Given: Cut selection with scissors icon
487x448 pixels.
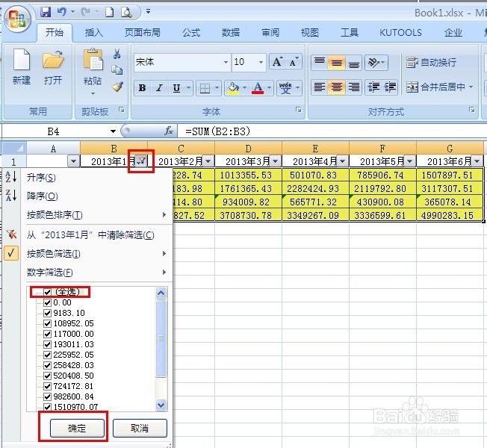Looking at the screenshot, I should (x=117, y=54).
